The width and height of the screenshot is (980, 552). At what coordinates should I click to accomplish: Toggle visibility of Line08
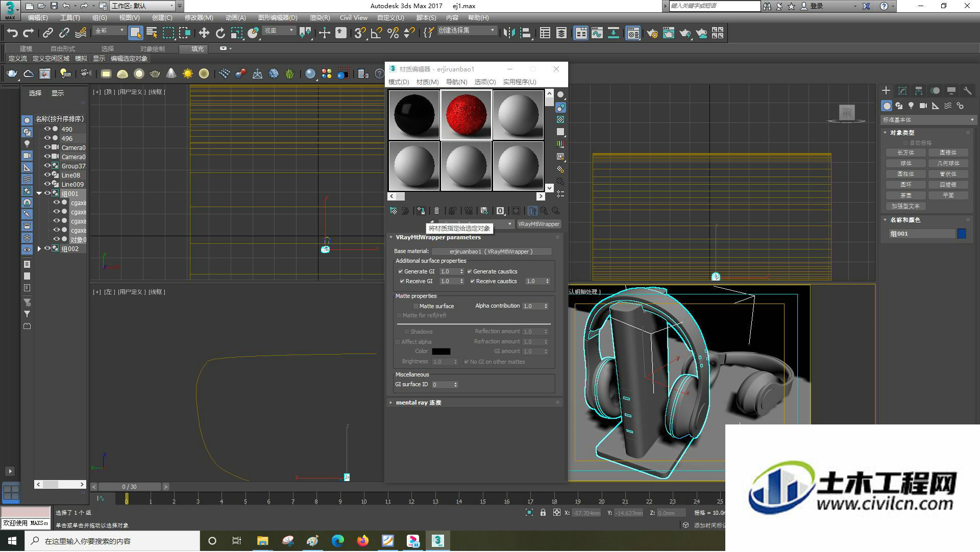47,175
